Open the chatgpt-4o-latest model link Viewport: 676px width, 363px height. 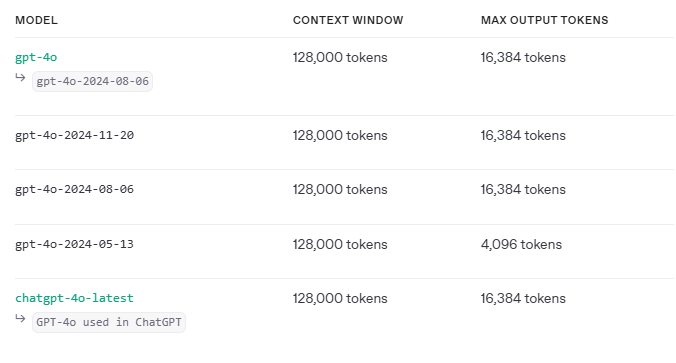[75, 298]
